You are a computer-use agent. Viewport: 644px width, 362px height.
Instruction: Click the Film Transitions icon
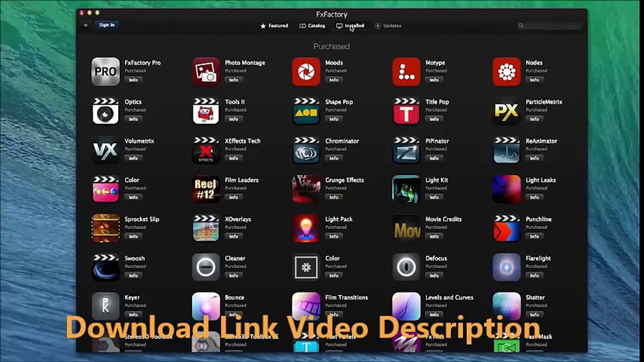click(x=306, y=306)
